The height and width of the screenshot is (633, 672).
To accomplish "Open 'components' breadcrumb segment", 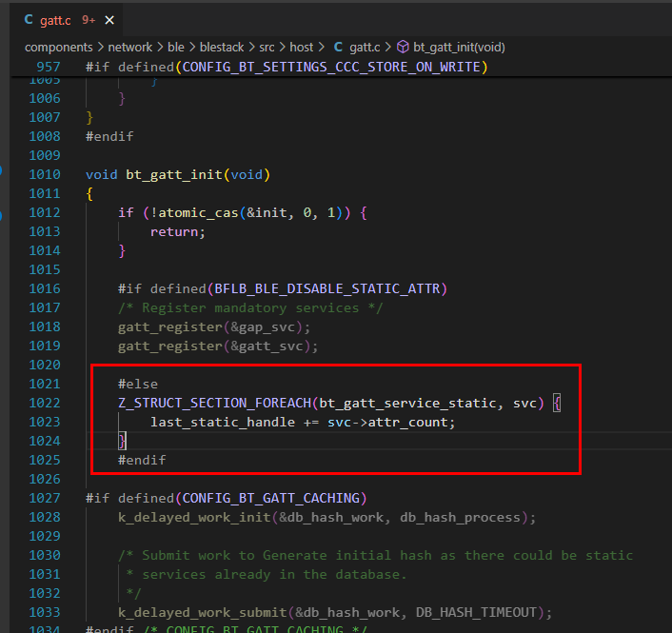I will tap(59, 48).
